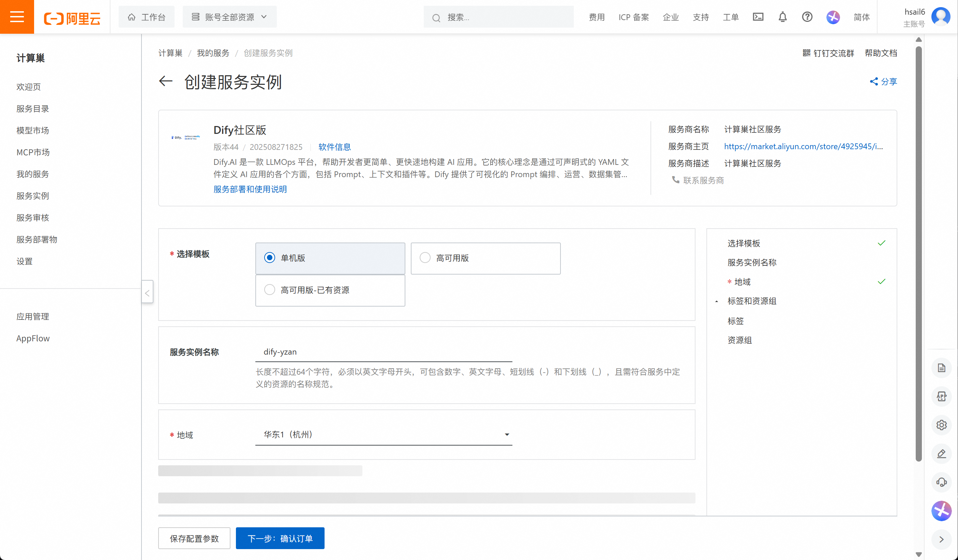Screen dimensions: 958x560
Task: Open 我的服务 in the sidebar
Action: tap(33, 174)
